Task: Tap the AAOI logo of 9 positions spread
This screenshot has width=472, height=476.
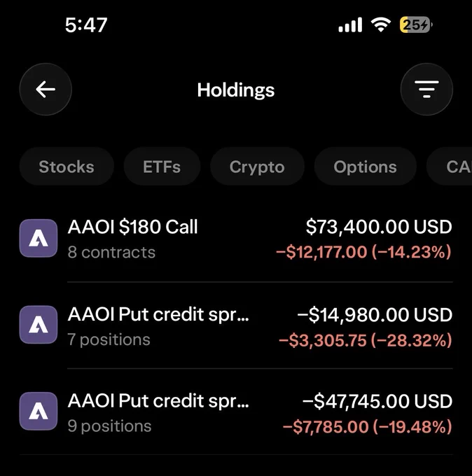Action: click(x=39, y=411)
